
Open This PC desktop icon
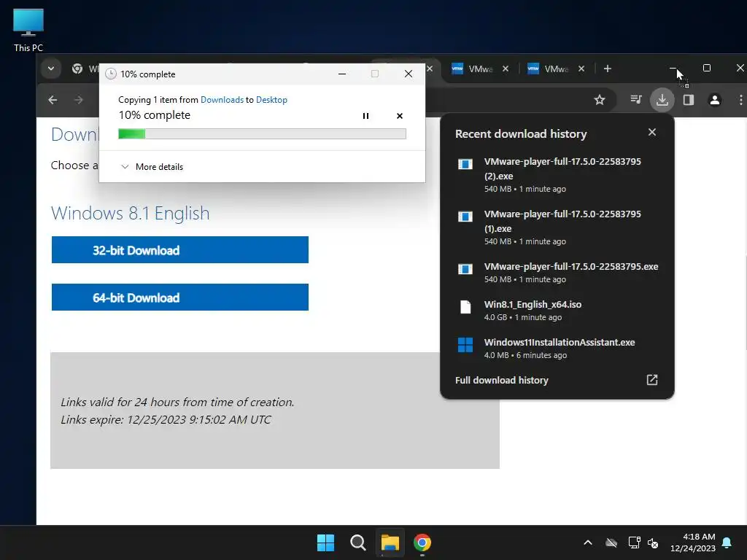28,31
